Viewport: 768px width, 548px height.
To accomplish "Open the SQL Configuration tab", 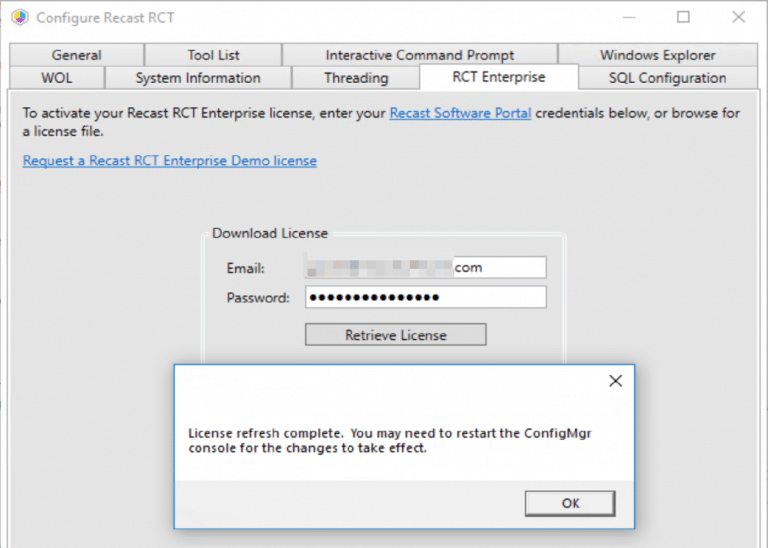I will click(667, 78).
